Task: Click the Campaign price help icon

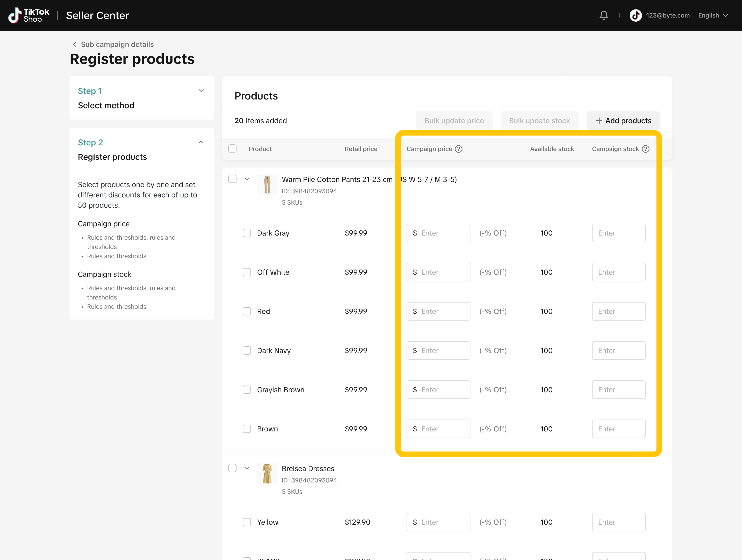Action: (x=459, y=149)
